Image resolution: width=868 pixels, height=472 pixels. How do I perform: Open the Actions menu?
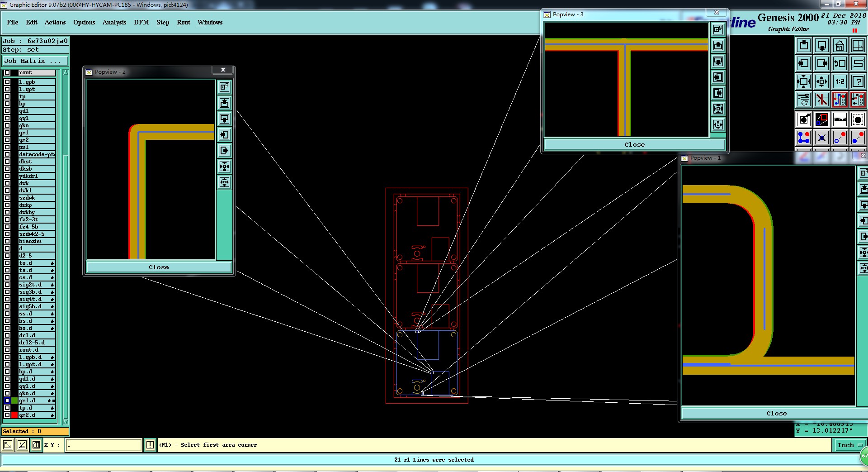click(55, 22)
